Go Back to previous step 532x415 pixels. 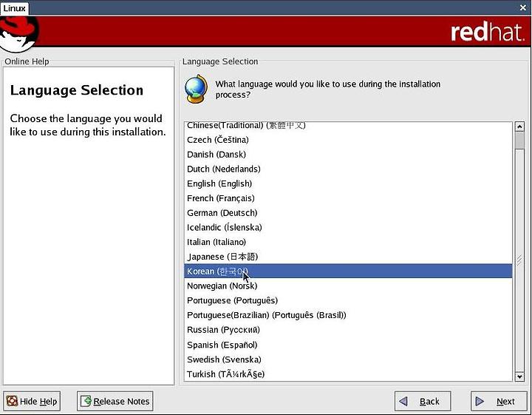tap(423, 401)
